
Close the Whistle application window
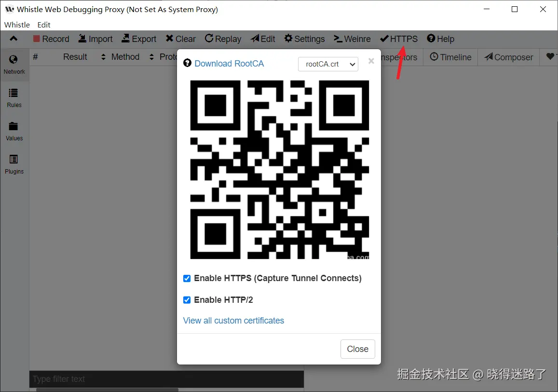(543, 9)
